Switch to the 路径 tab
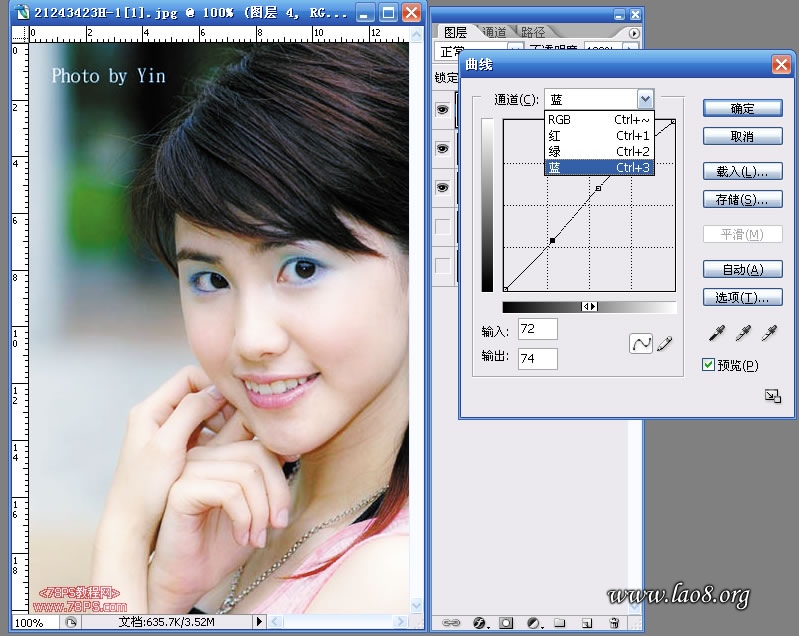The height and width of the screenshot is (636, 799). pos(533,33)
